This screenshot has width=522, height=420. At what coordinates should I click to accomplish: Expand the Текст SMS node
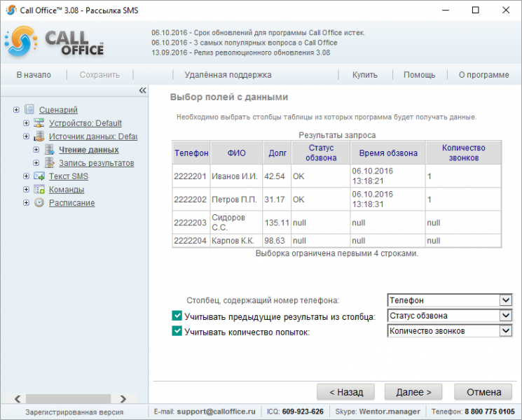click(26, 176)
